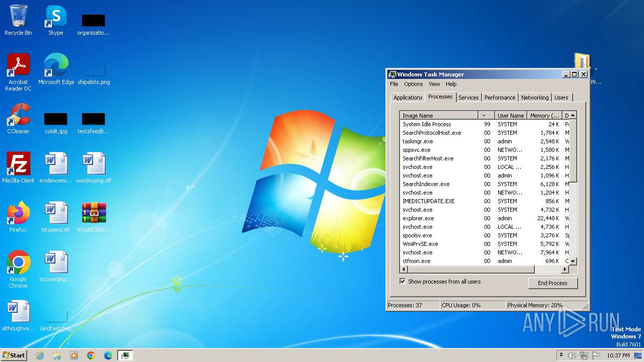644x362 pixels.
Task: Select the explorer.exe process row
Action: (485, 218)
